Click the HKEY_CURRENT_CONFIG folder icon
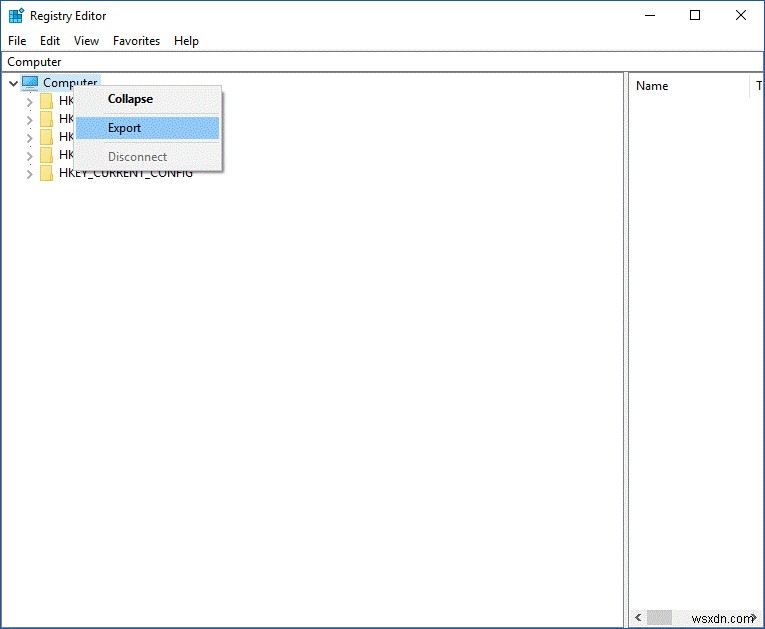765x629 pixels. tap(46, 173)
